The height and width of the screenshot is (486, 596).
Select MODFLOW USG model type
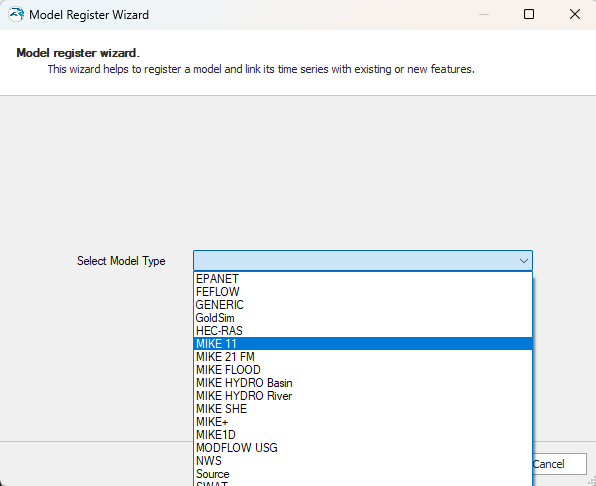(x=363, y=448)
